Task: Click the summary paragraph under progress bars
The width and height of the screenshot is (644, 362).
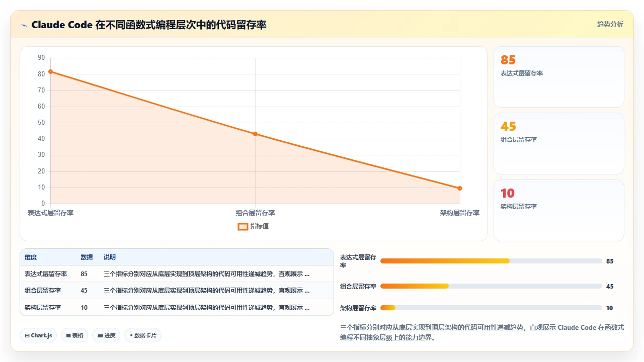Action: coord(482,332)
